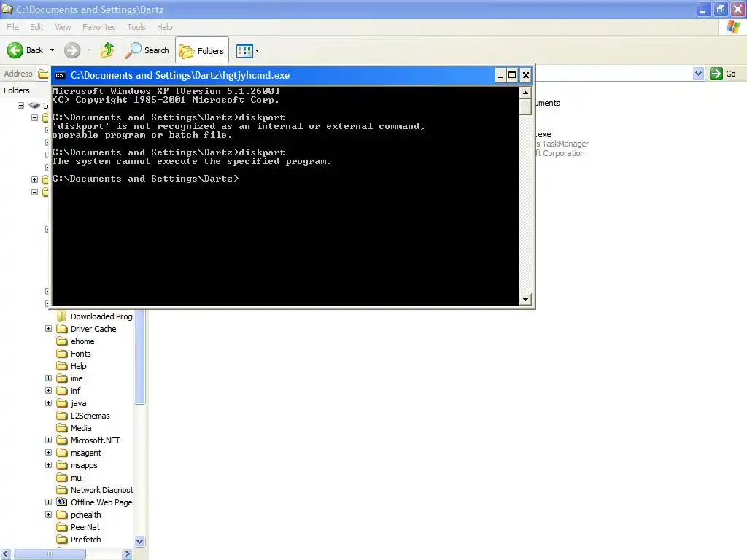Expand the pchealth folder
The width and height of the screenshot is (747, 560).
click(x=48, y=514)
